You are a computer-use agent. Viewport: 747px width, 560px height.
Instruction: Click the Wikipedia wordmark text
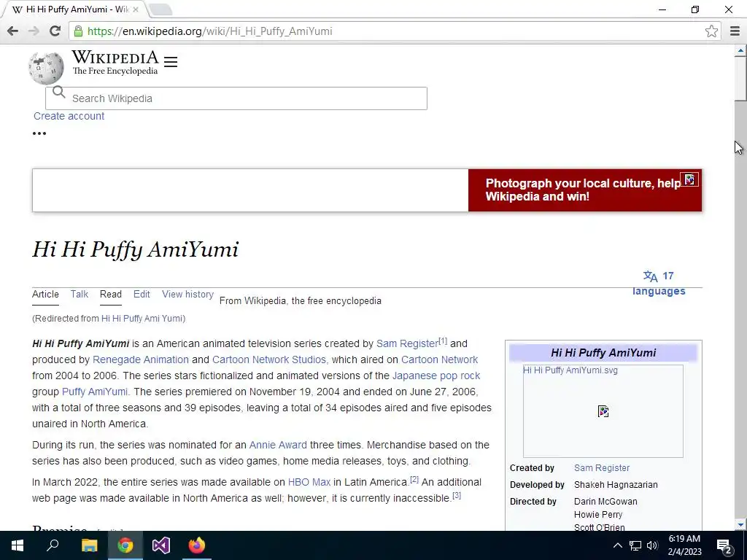(115, 58)
